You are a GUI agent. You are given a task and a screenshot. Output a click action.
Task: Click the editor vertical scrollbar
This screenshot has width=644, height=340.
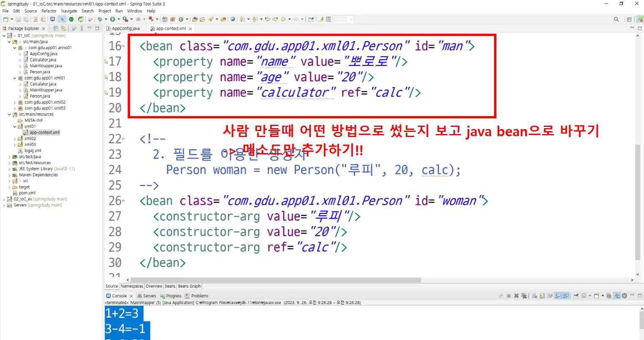point(638,202)
